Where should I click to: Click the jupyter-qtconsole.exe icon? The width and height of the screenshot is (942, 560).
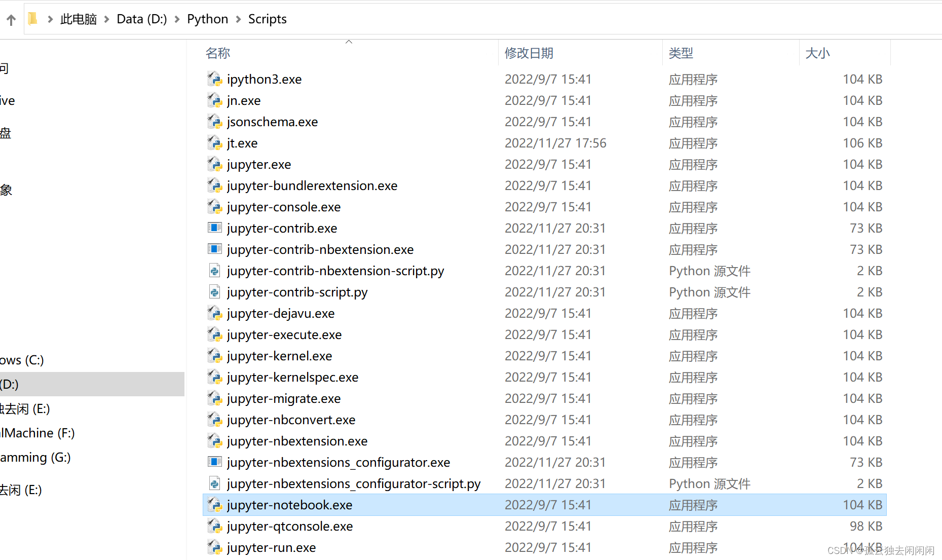(x=215, y=526)
